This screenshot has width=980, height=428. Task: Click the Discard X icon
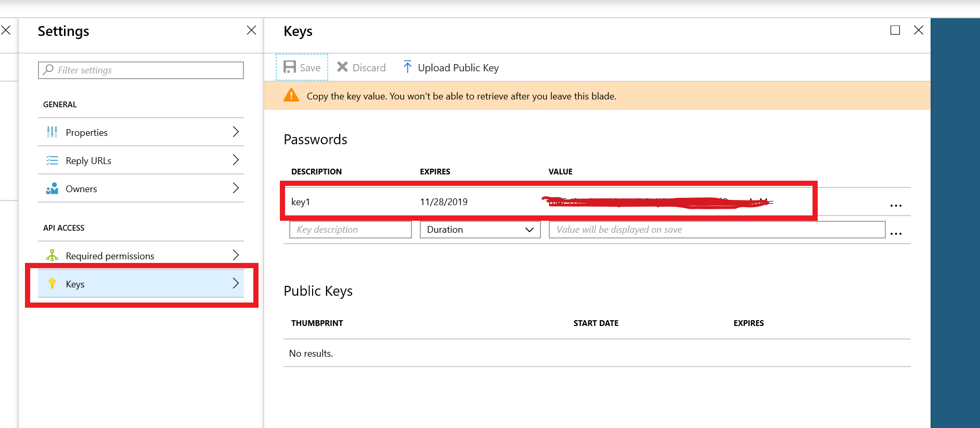(x=342, y=67)
